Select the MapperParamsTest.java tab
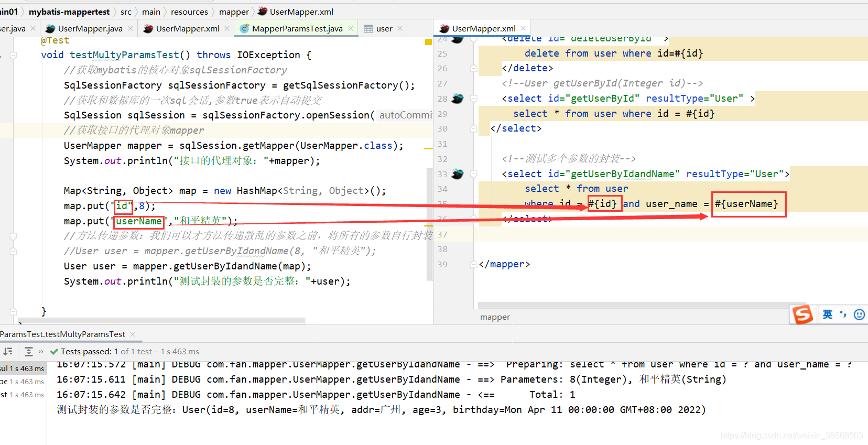868x445 pixels. 297,28
